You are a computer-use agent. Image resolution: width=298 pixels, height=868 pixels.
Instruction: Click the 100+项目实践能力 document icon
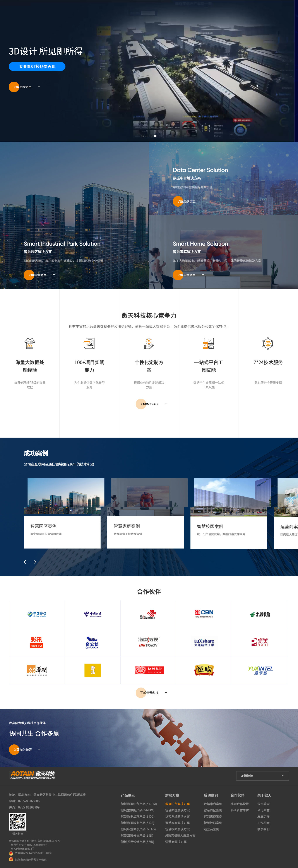coord(89,343)
